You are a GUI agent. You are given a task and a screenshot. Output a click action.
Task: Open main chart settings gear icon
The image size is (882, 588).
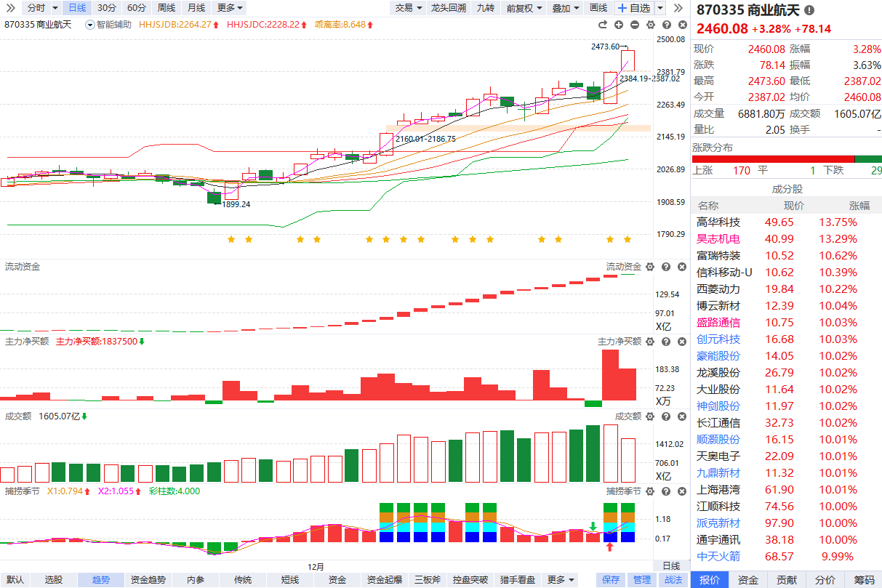click(x=649, y=25)
